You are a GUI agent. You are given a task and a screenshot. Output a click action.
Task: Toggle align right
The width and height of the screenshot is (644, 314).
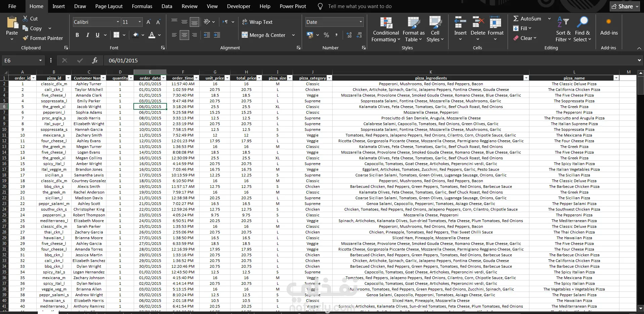tap(194, 35)
